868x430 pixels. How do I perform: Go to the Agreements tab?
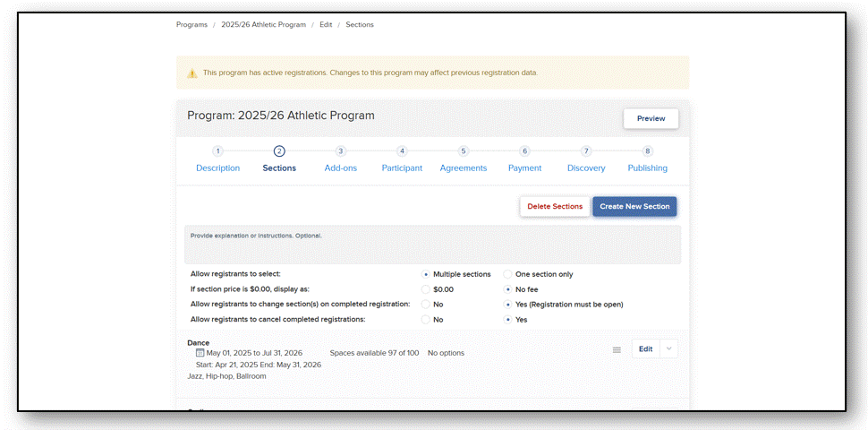point(464,168)
